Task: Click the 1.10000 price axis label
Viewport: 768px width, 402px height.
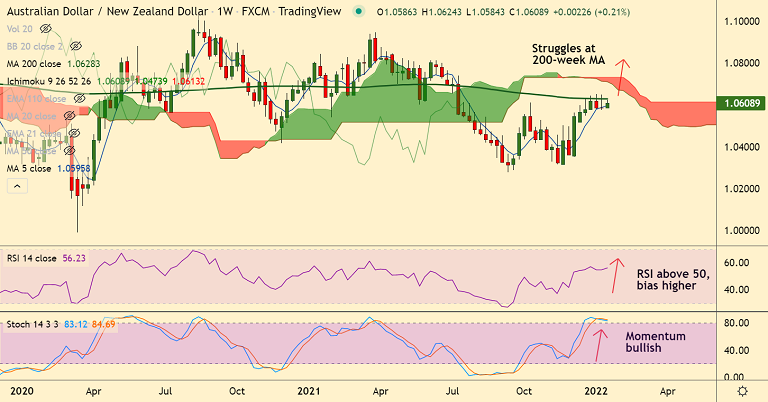Action: pyautogui.click(x=740, y=22)
